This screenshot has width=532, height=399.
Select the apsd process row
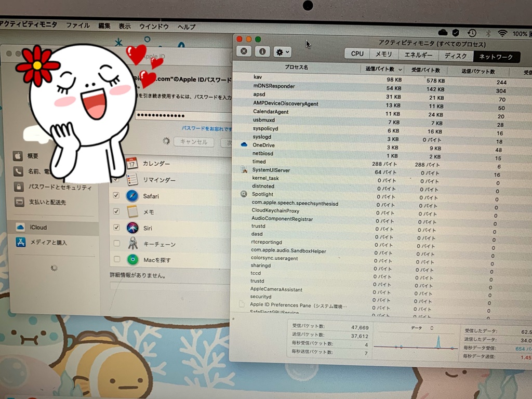click(x=382, y=96)
